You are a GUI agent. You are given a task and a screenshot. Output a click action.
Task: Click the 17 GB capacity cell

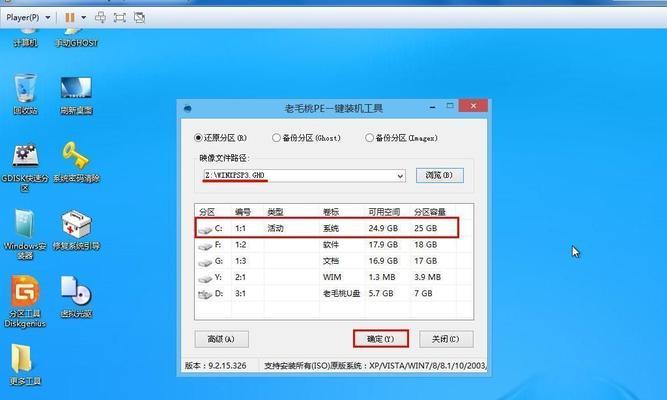click(425, 261)
